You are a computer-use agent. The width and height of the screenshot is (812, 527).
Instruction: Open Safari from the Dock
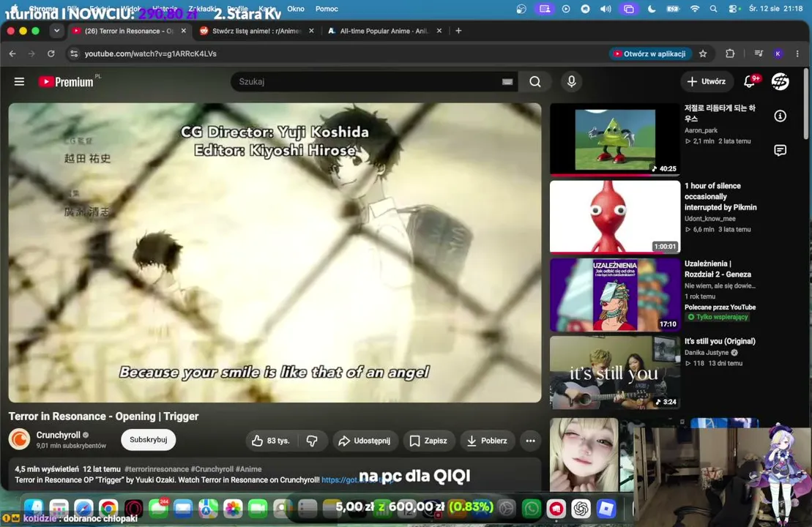click(x=83, y=509)
